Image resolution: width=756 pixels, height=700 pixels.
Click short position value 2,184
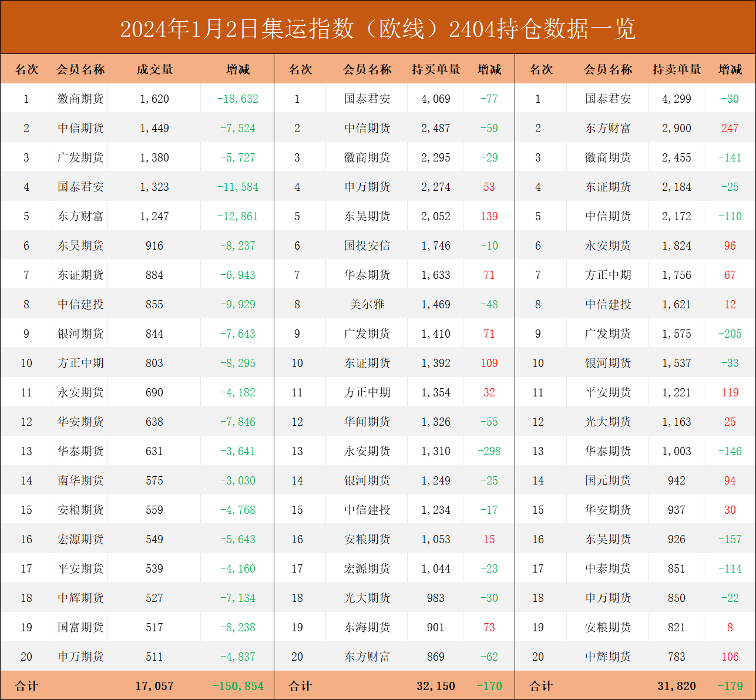(x=677, y=187)
